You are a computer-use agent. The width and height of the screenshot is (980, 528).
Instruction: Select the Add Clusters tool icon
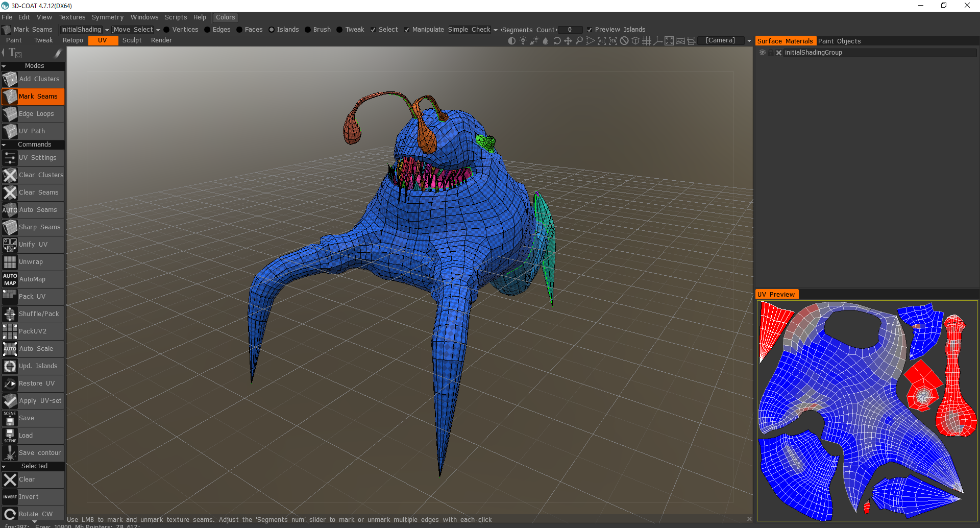click(10, 79)
